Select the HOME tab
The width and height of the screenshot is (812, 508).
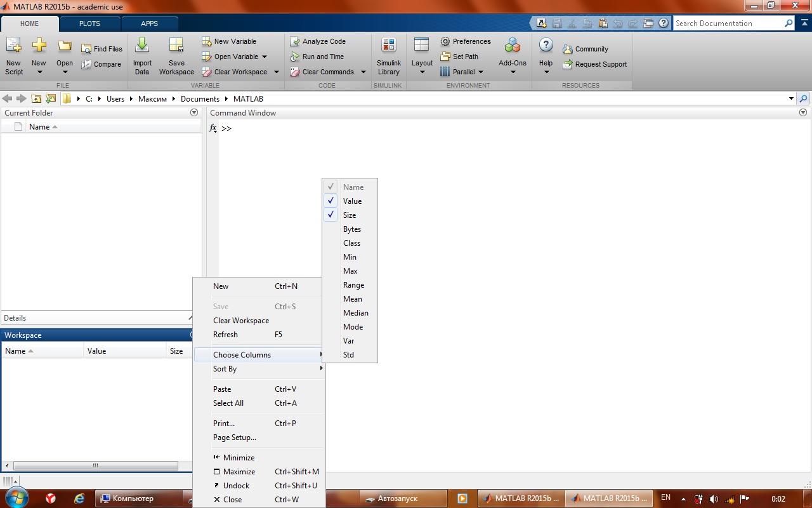[29, 23]
